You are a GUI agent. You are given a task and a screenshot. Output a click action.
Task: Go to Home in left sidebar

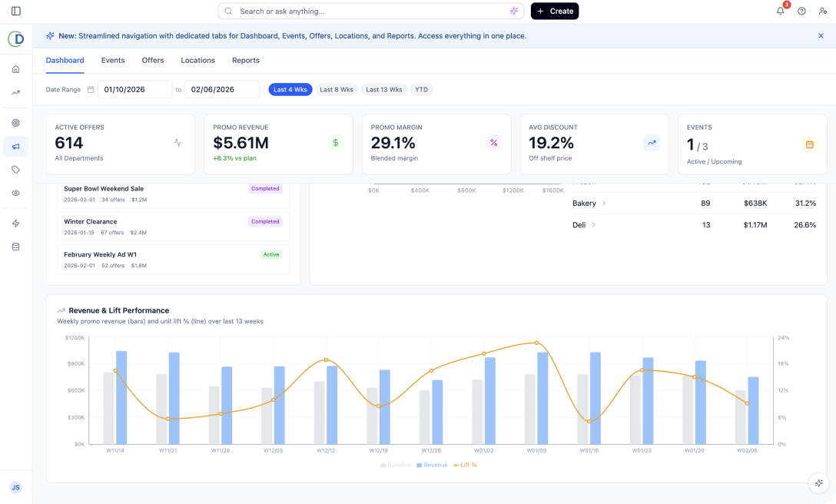[x=16, y=69]
